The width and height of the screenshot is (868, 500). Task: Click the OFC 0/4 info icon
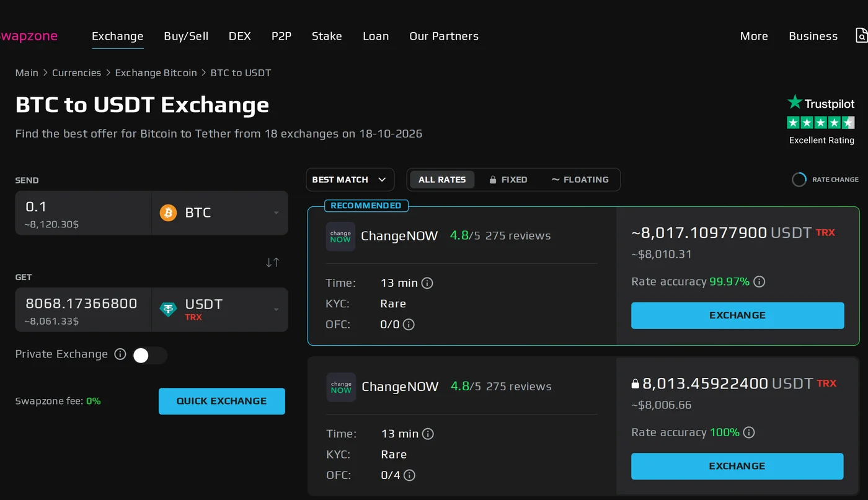(409, 475)
